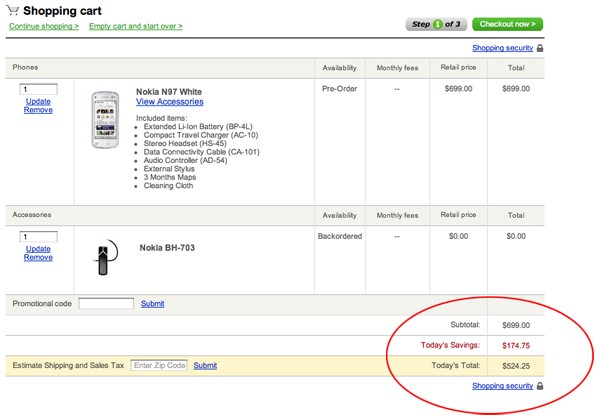Click the Nokia N97 quantity field
The height and width of the screenshot is (420, 600).
coord(38,89)
